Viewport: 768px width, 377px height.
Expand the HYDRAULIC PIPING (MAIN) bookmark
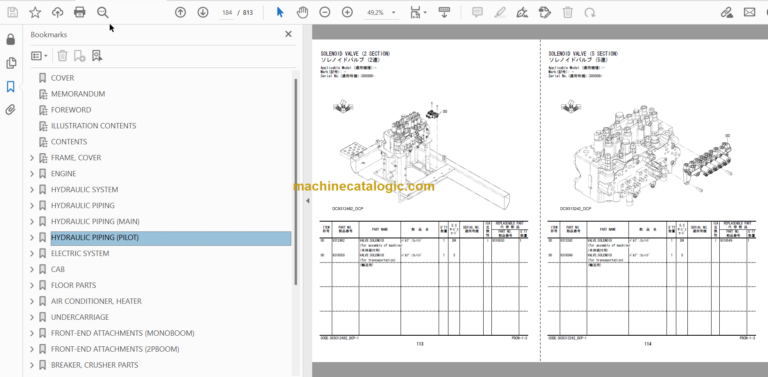click(x=32, y=221)
